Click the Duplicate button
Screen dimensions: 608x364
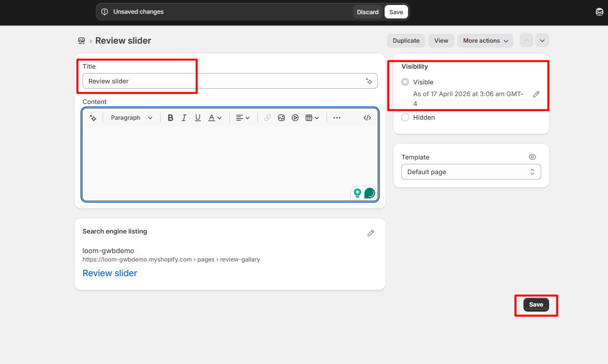[x=406, y=41]
